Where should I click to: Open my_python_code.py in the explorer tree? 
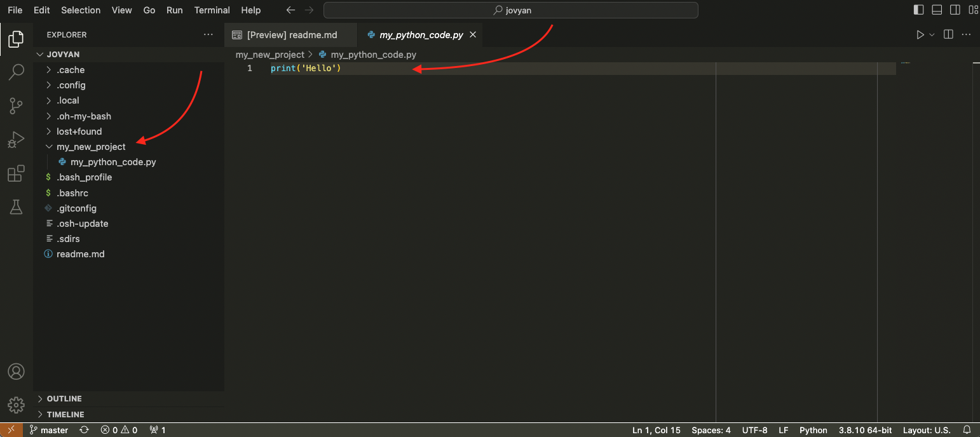pos(129,162)
